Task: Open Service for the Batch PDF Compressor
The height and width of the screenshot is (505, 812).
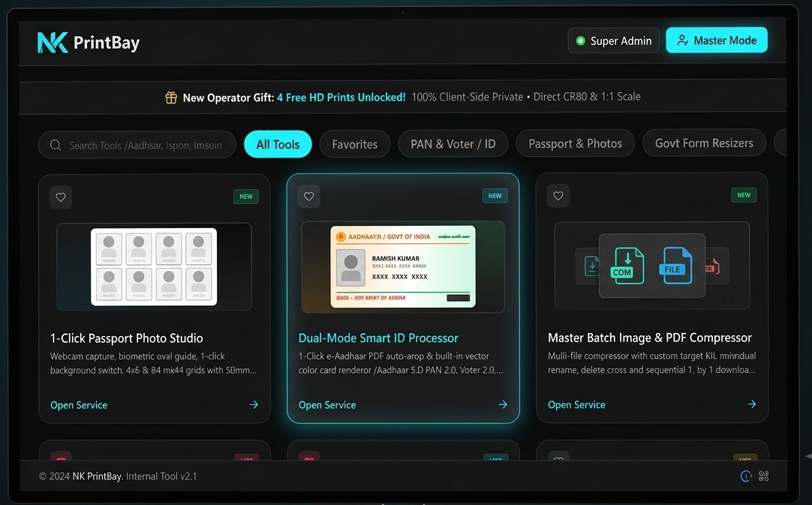Action: 576,404
